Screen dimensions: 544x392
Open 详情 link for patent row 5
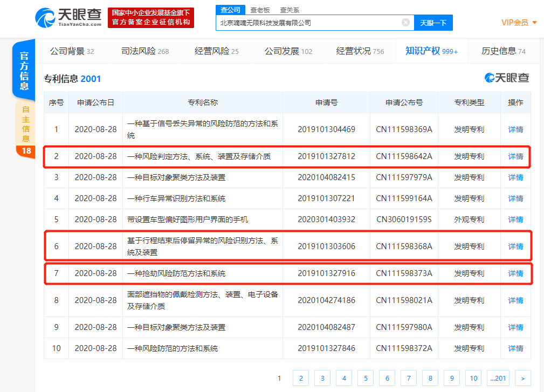tap(515, 219)
